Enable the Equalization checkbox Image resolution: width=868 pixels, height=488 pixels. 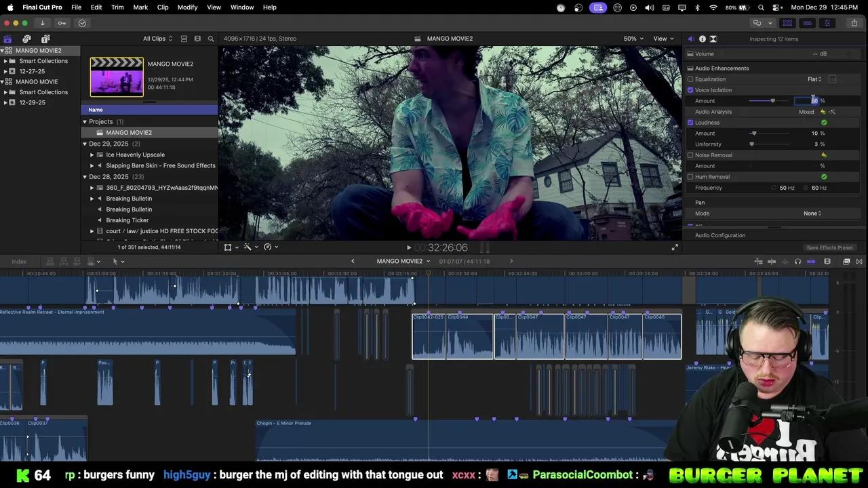[x=690, y=79]
